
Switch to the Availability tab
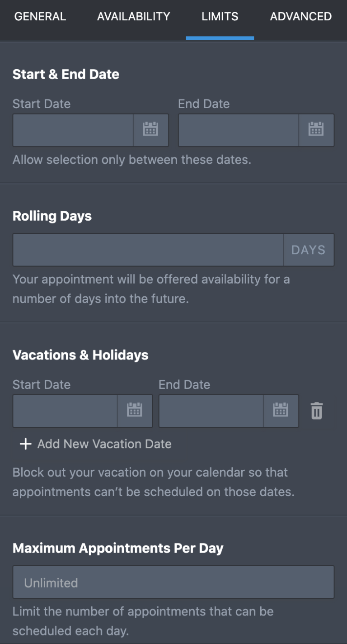tap(133, 16)
